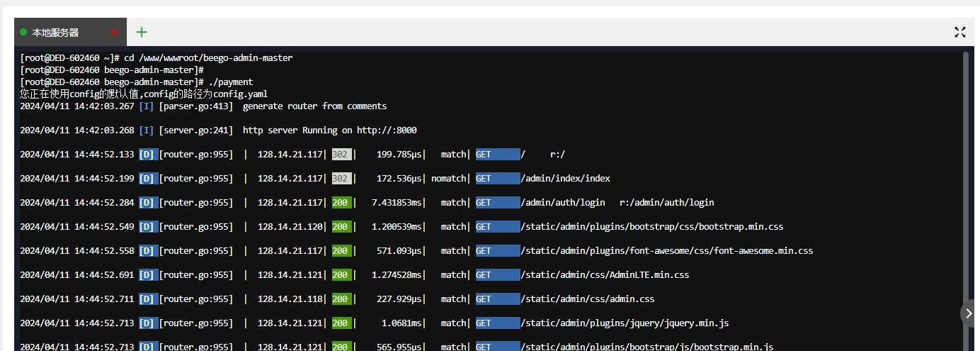This screenshot has height=351, width=980.
Task: Close the 本地服务器 tab with red X
Action: pyautogui.click(x=115, y=33)
